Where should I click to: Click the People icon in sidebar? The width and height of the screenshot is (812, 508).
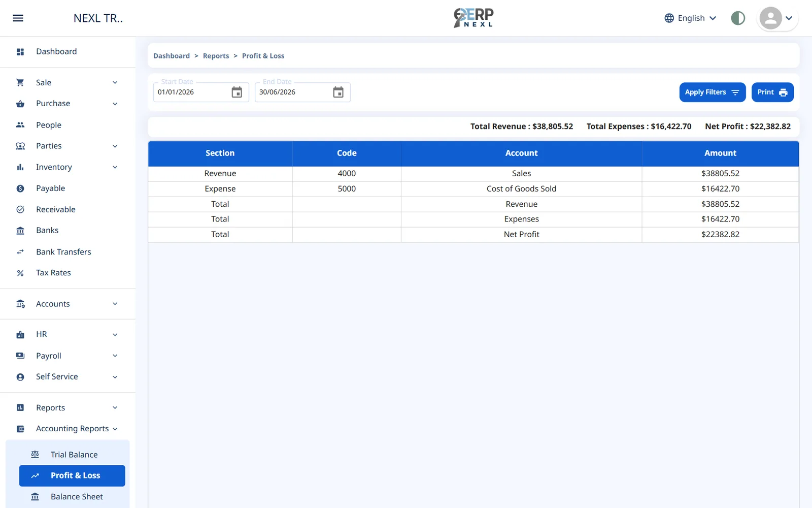pyautogui.click(x=20, y=125)
